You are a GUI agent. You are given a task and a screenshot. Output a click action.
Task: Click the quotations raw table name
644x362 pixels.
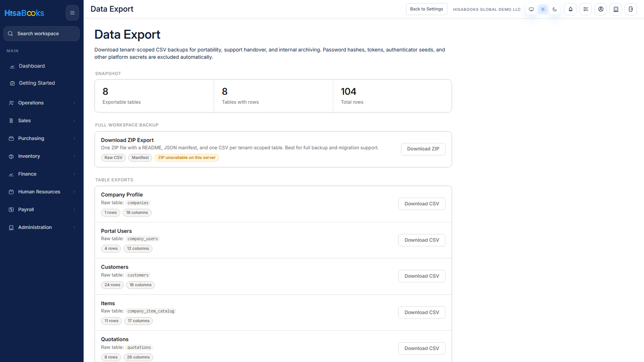(139, 348)
